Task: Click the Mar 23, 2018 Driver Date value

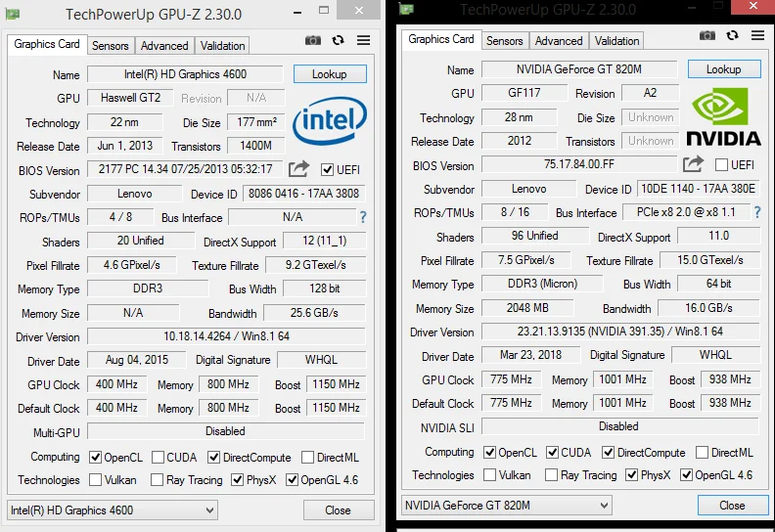Action: click(530, 355)
